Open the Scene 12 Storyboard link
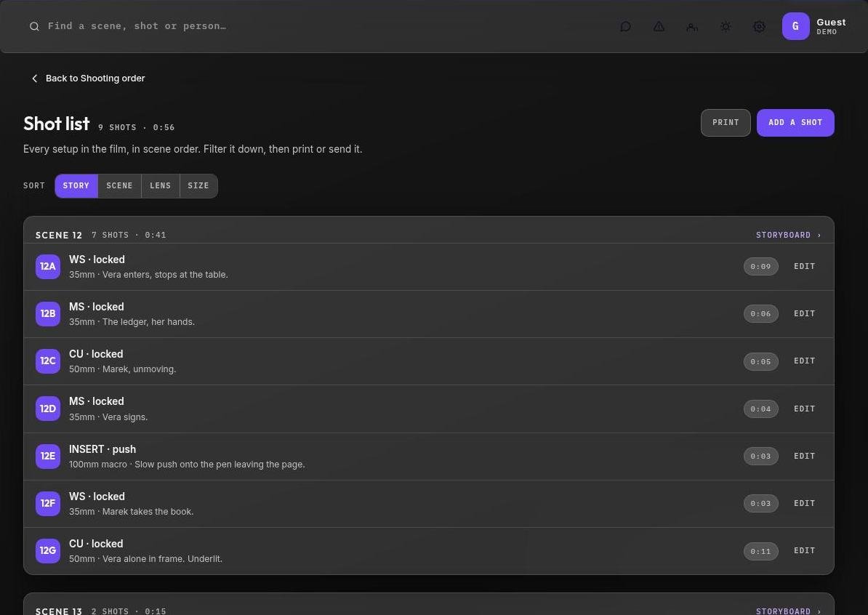The image size is (868, 615). click(x=788, y=236)
